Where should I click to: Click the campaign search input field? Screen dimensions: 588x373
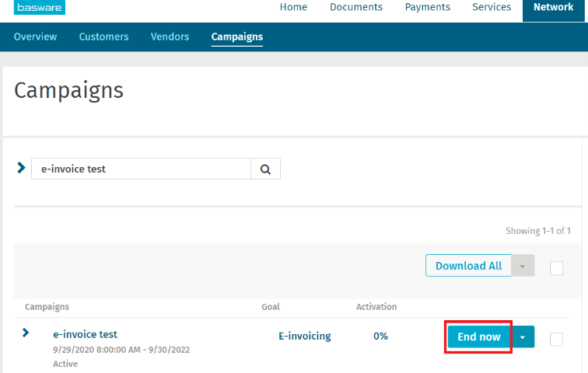coord(141,169)
